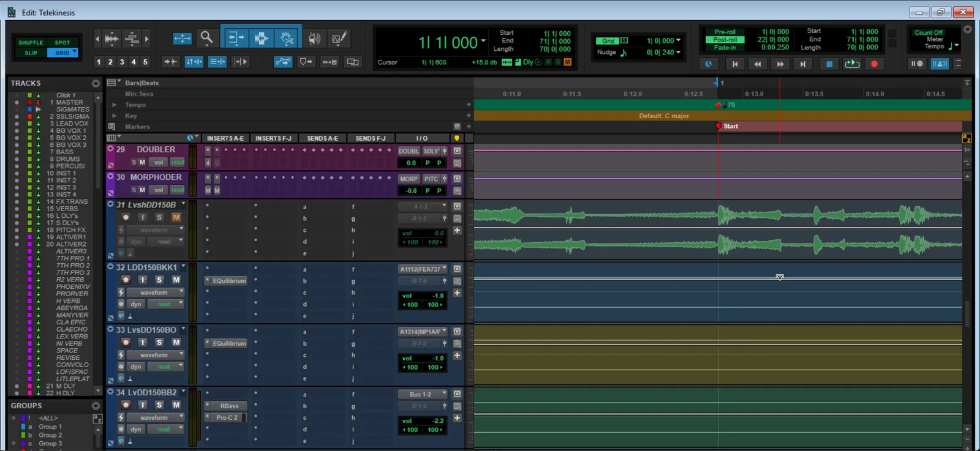Open the INSERTS A-E column header
Image resolution: width=980 pixels, height=451 pixels.
click(225, 138)
